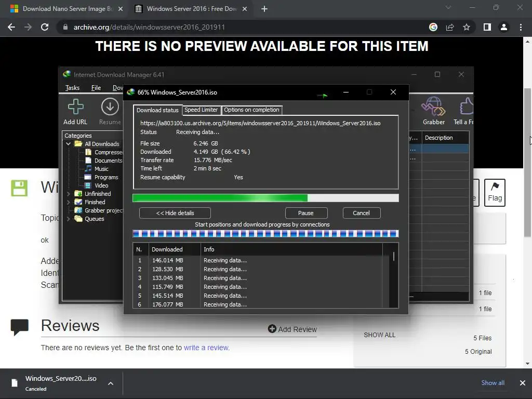Click SHOW ALL files link
Viewport: 532px width, 399px height.
coord(379,335)
